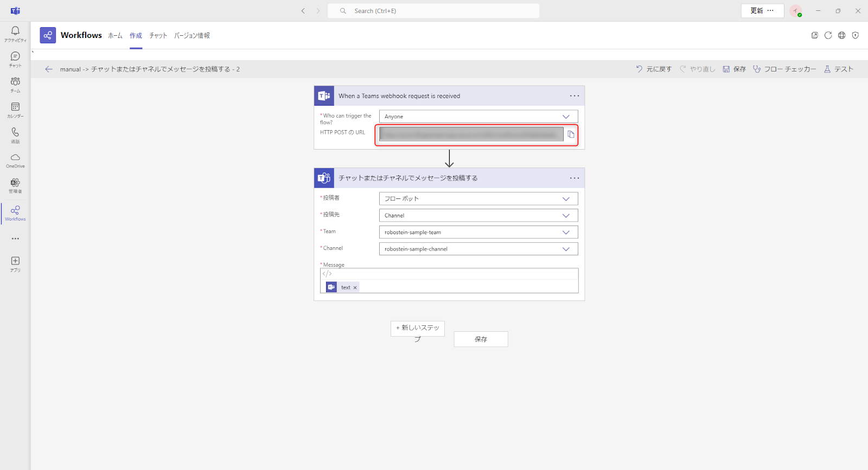Open the profile avatar menu
Screen dimensions: 868x470
pyautogui.click(x=795, y=11)
